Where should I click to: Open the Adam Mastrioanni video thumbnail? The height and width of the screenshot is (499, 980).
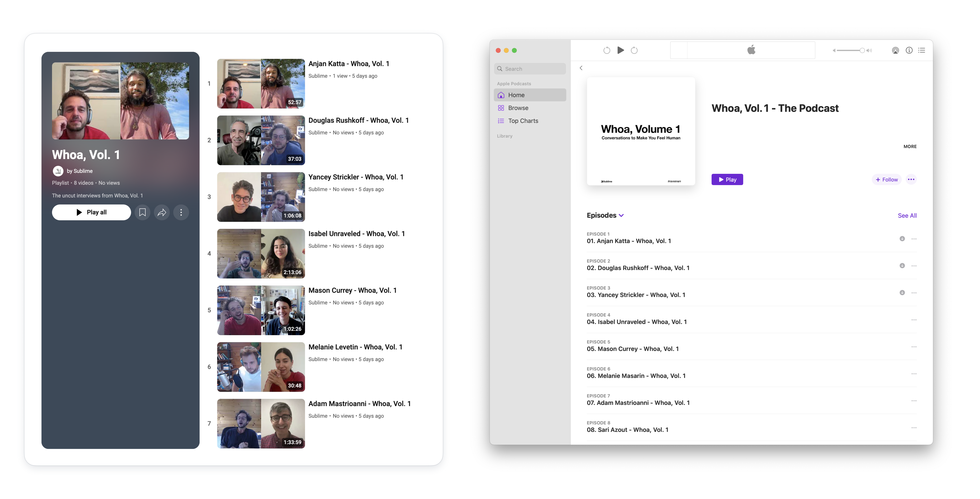pyautogui.click(x=261, y=424)
